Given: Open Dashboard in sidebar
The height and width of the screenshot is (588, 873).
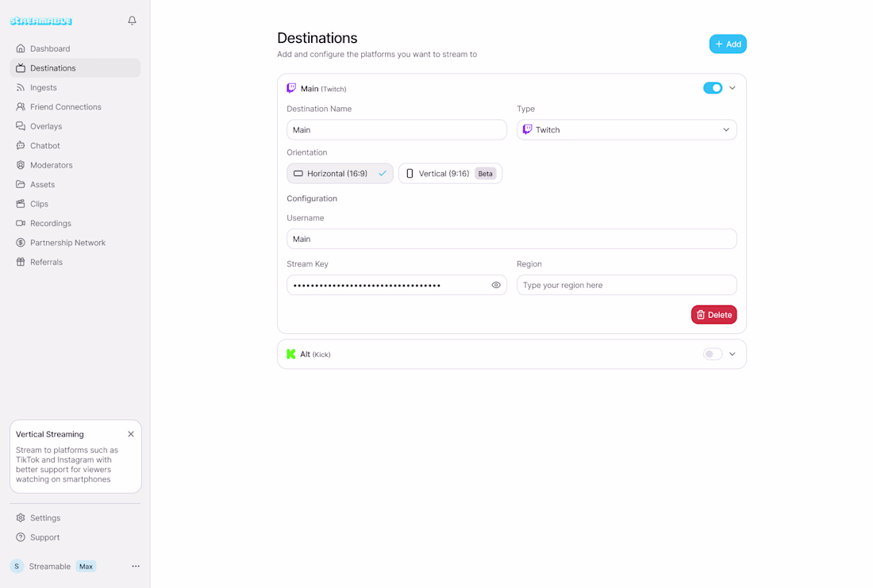Looking at the screenshot, I should pyautogui.click(x=75, y=48).
